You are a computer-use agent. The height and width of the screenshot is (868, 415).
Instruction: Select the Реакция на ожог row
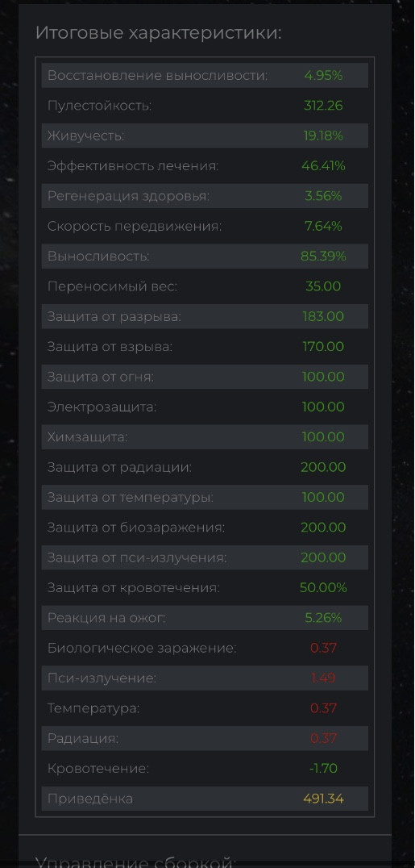click(205, 619)
